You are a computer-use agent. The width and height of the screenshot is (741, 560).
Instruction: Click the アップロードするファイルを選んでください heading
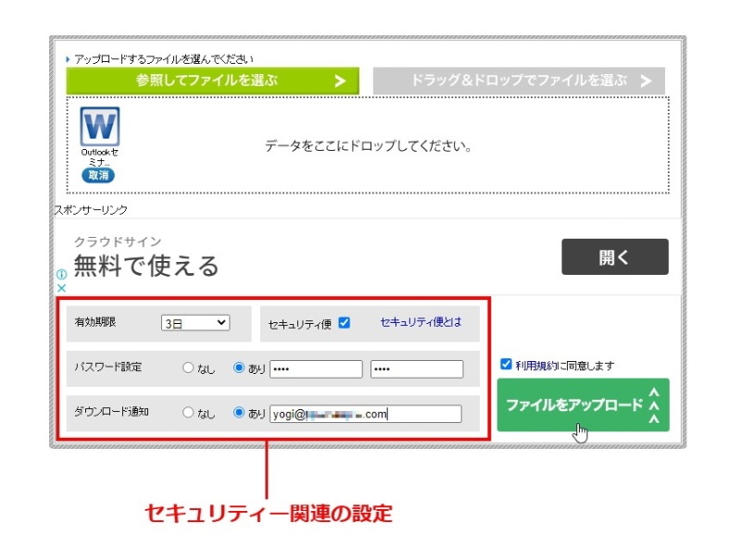click(164, 59)
